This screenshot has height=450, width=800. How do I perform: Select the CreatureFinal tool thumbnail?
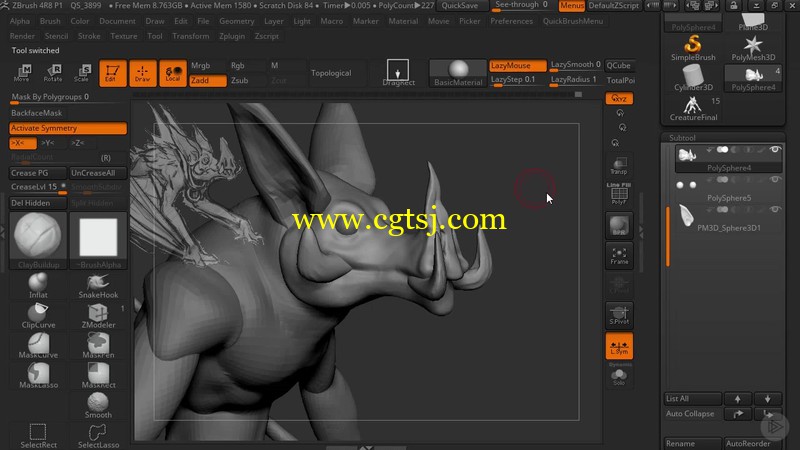[x=693, y=108]
